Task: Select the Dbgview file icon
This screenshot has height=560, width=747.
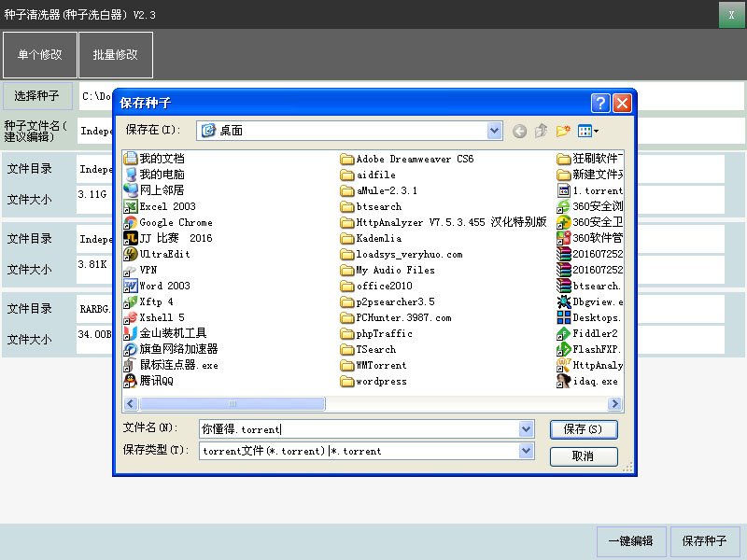Action: click(x=564, y=301)
